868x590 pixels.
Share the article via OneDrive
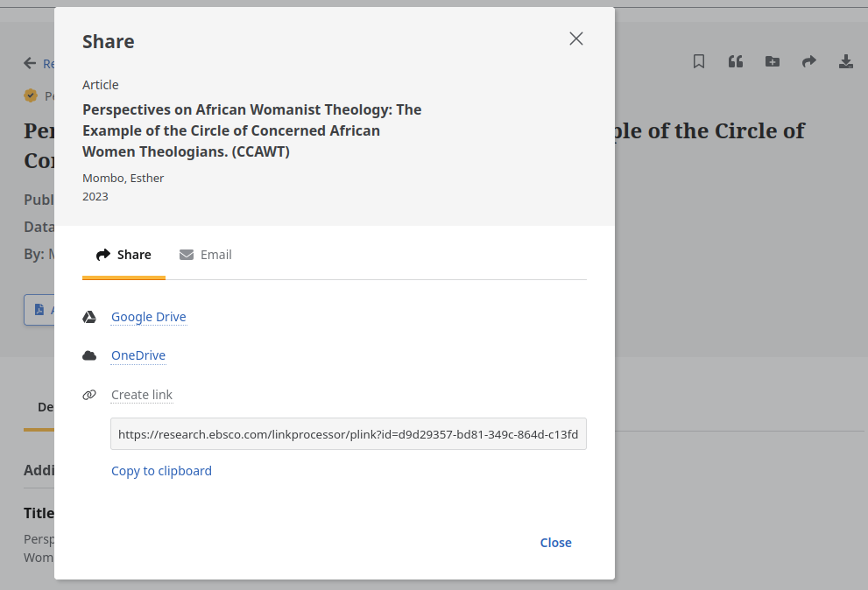tap(138, 355)
